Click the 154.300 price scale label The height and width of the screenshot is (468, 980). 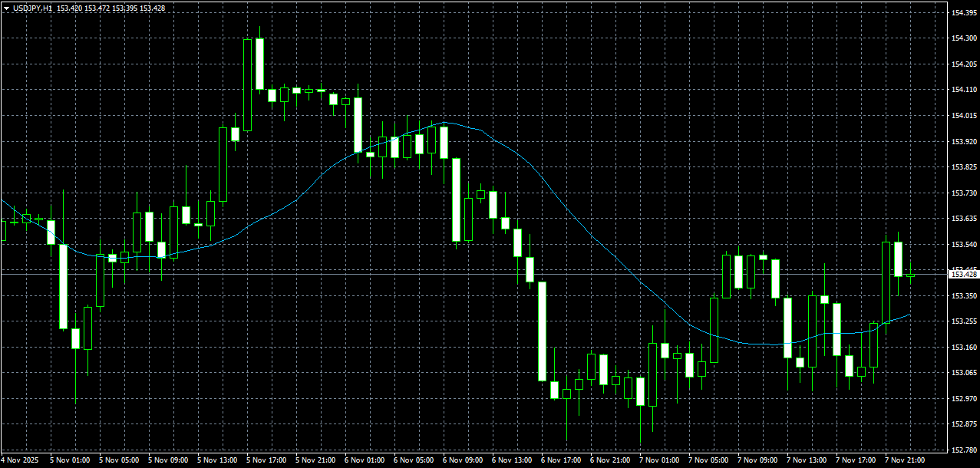click(962, 38)
